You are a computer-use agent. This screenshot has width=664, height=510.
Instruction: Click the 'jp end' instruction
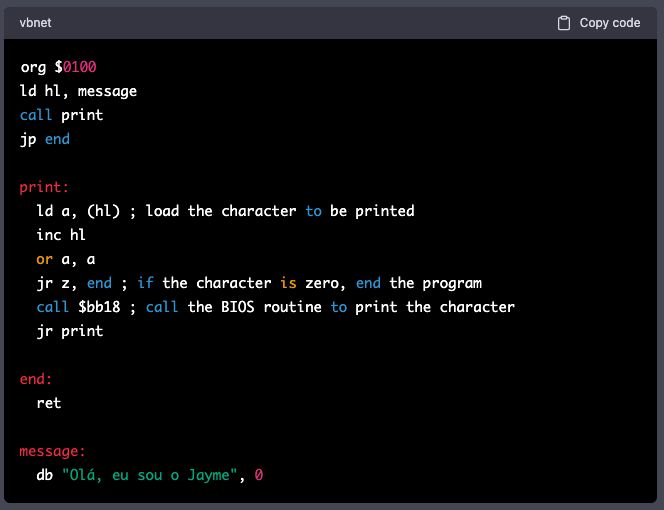click(45, 139)
